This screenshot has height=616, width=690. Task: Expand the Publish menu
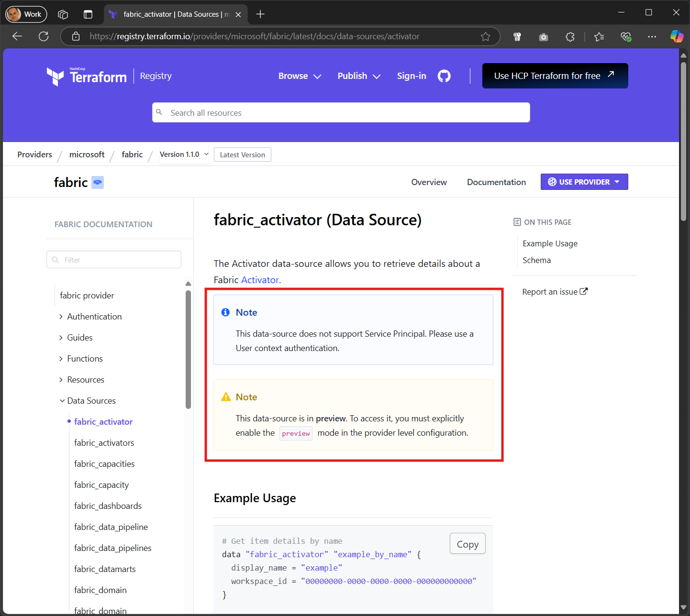pyautogui.click(x=358, y=76)
